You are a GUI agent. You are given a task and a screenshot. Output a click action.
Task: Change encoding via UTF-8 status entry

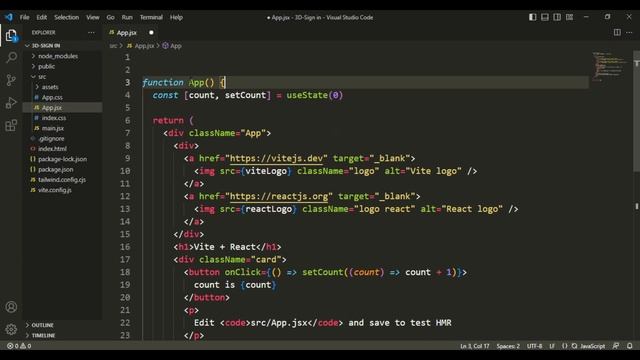[534, 346]
